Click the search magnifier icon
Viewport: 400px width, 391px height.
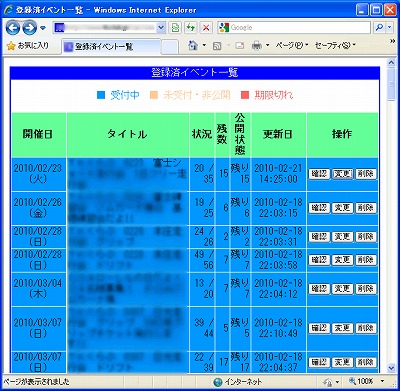tap(379, 28)
